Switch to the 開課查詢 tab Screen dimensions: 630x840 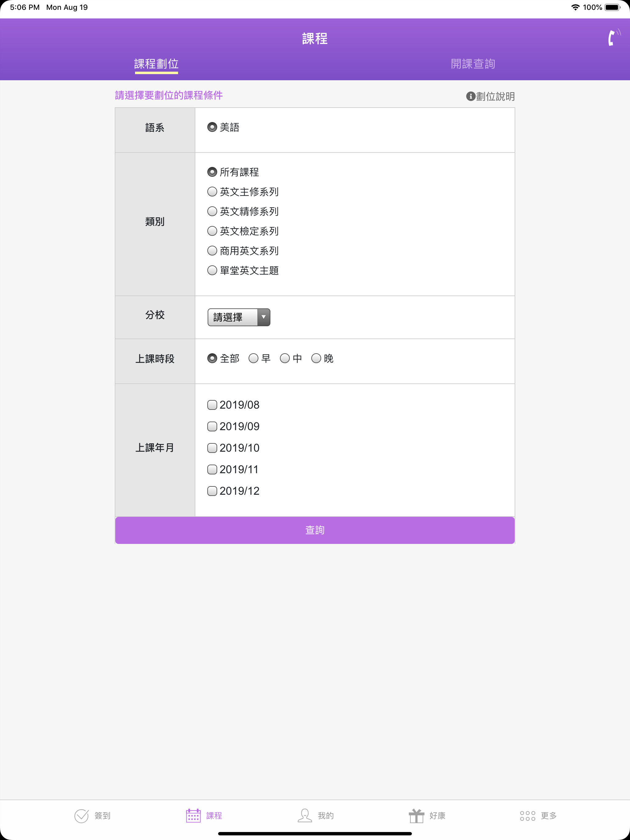click(x=473, y=64)
